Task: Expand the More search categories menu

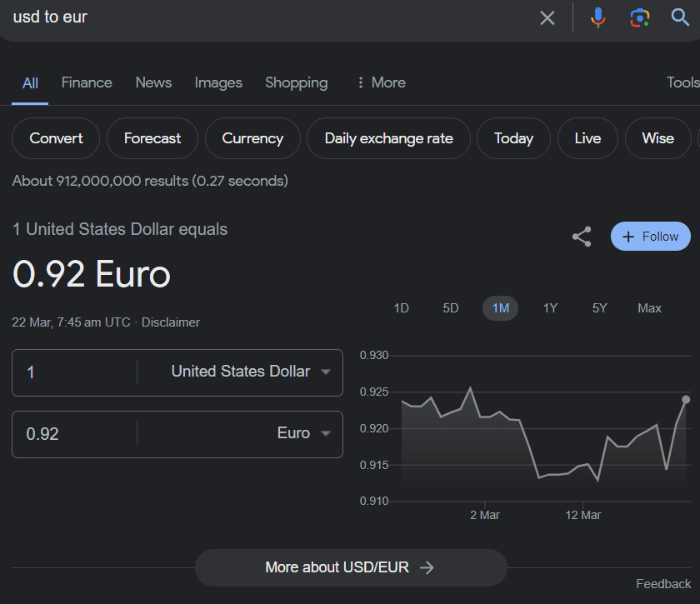Action: pyautogui.click(x=381, y=82)
